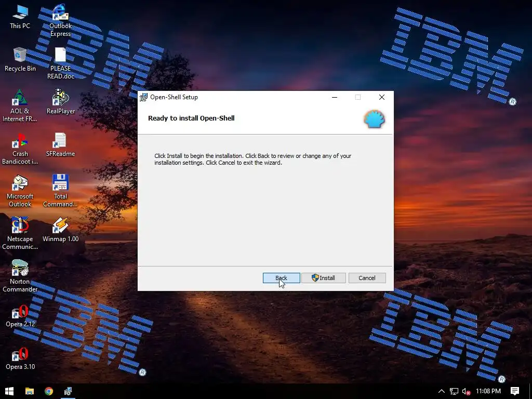
Task: Open the network status tray icon
Action: (x=454, y=391)
